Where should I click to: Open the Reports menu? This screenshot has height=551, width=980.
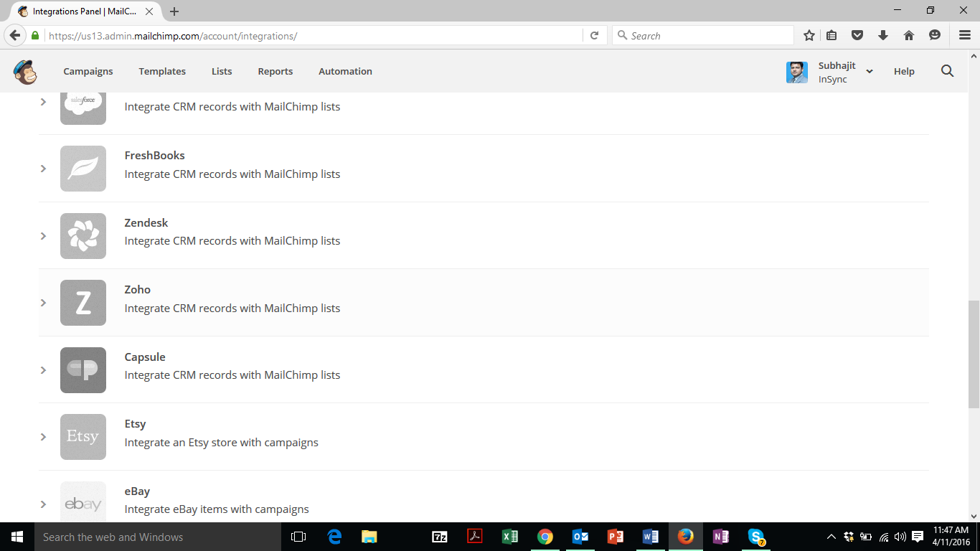point(275,71)
